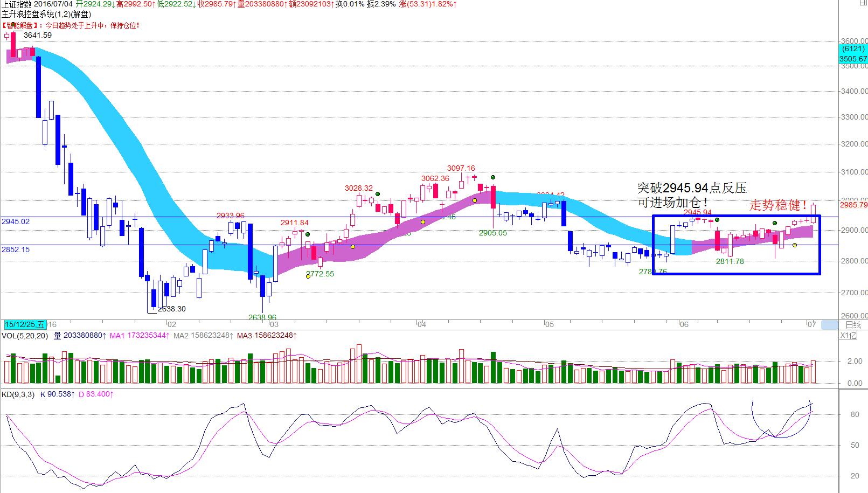Click the 80 level on KD axis
This screenshot has height=493, width=868.
(855, 414)
